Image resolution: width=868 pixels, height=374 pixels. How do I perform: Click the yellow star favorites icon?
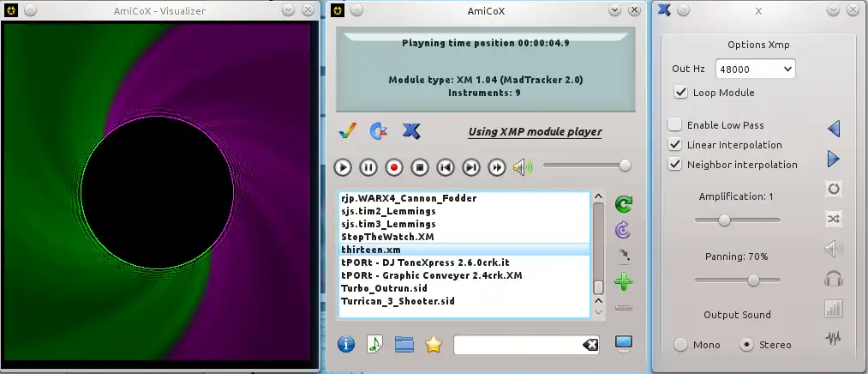pyautogui.click(x=434, y=344)
